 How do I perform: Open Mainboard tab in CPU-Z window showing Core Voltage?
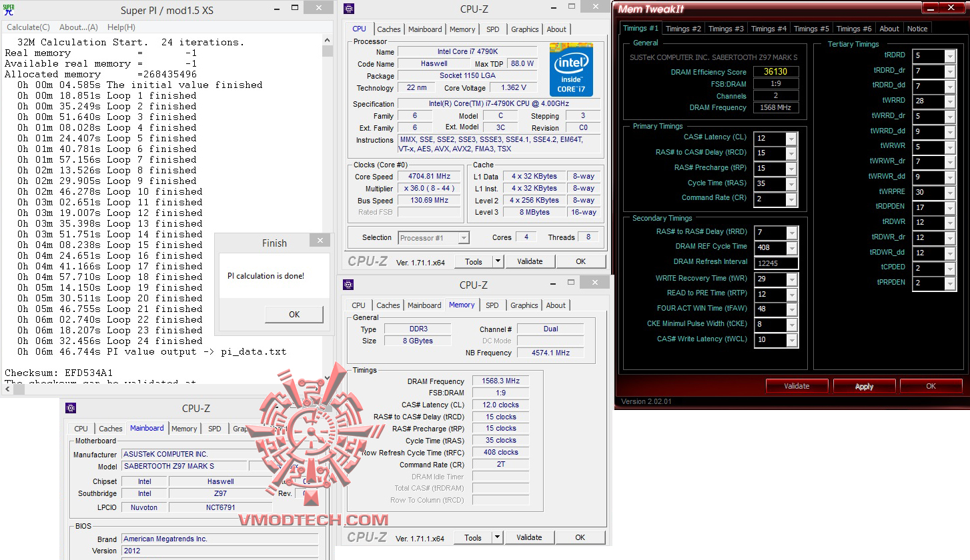tap(425, 29)
